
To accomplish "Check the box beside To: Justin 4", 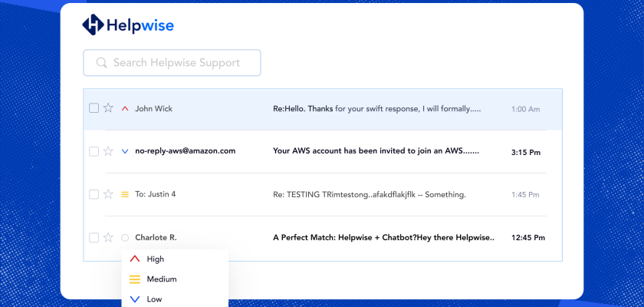I will click(94, 195).
